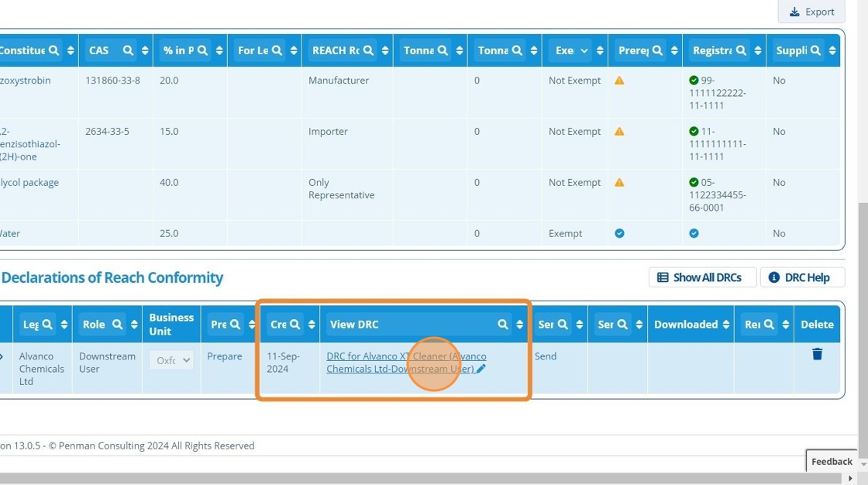868x485 pixels.
Task: Search the Role column in DRC table
Action: [117, 325]
